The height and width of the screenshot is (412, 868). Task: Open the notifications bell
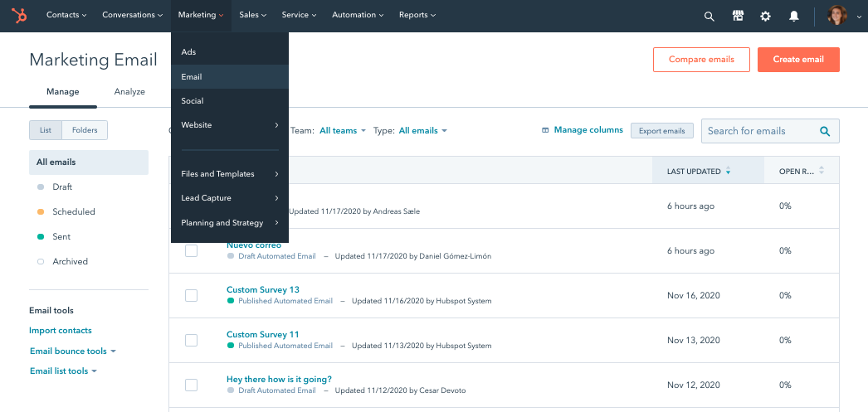tap(794, 16)
